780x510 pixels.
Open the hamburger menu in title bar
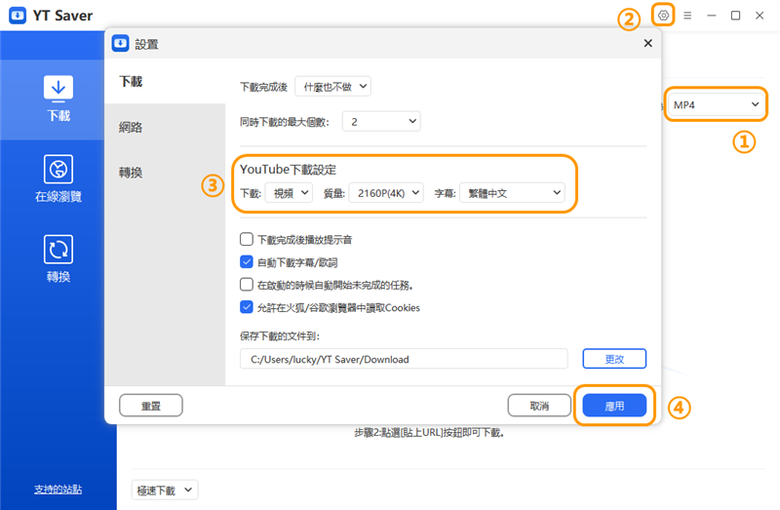(x=687, y=15)
